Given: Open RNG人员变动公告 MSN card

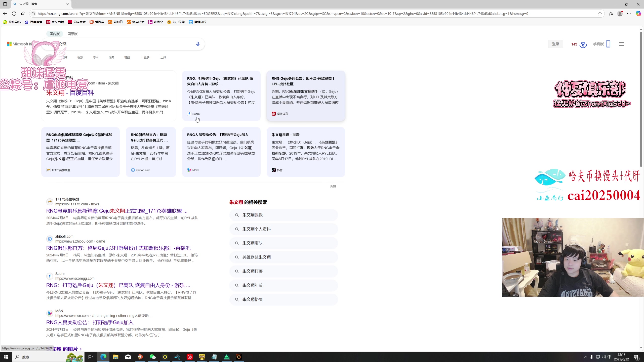Looking at the screenshot, I should coord(221,152).
